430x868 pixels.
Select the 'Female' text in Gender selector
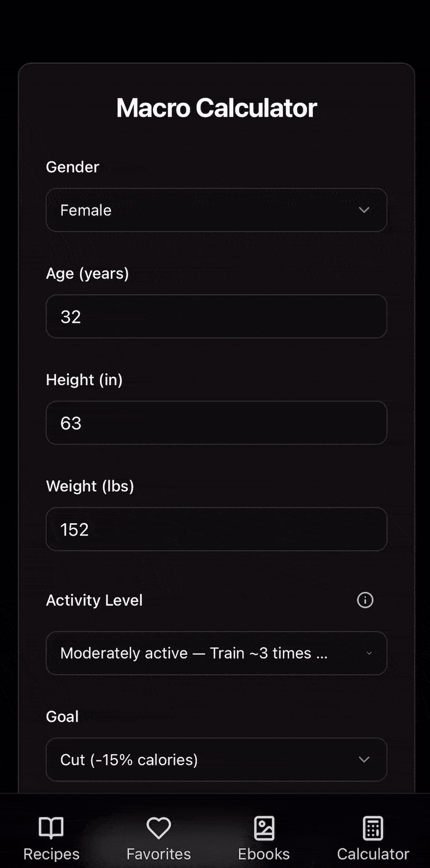tap(86, 210)
